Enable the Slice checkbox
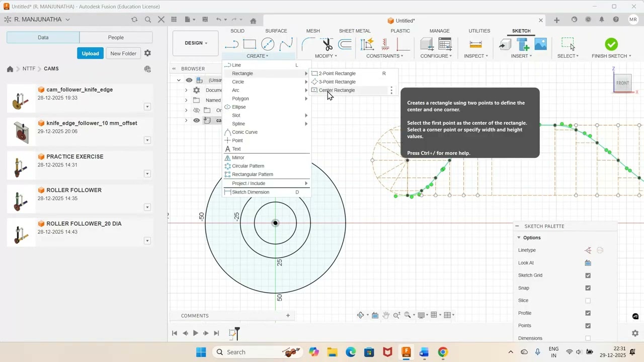The height and width of the screenshot is (362, 644). (x=588, y=301)
